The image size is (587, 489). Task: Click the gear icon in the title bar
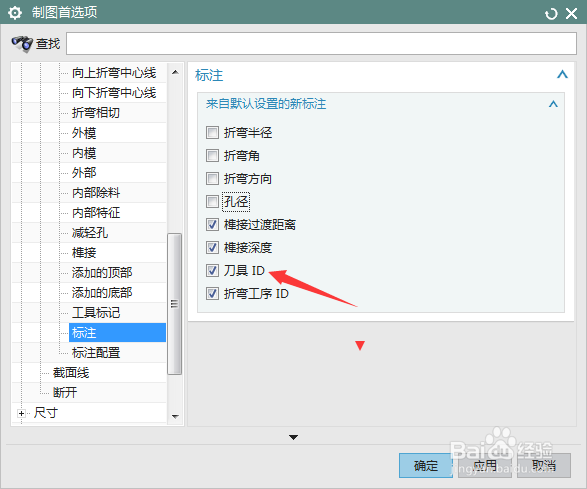15,13
